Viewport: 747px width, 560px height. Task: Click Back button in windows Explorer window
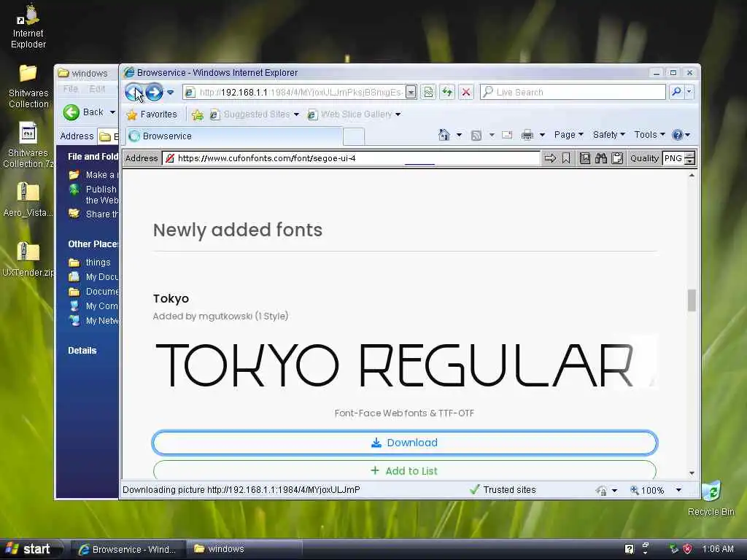[x=84, y=112]
